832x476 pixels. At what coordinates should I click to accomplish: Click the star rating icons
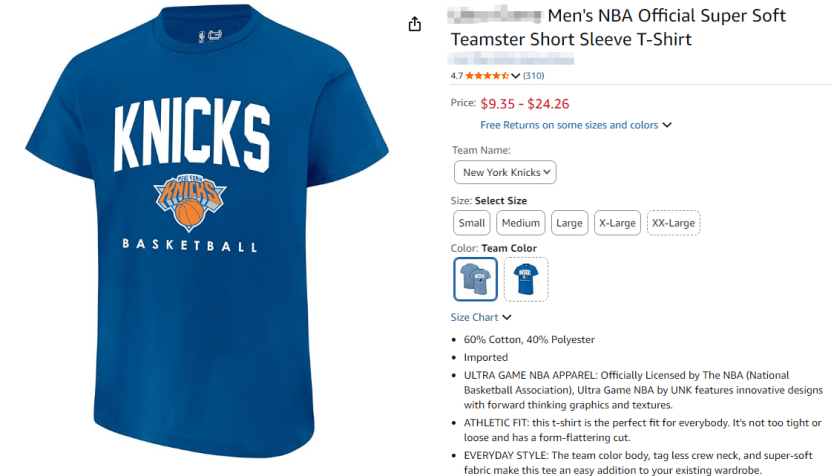pyautogui.click(x=486, y=76)
